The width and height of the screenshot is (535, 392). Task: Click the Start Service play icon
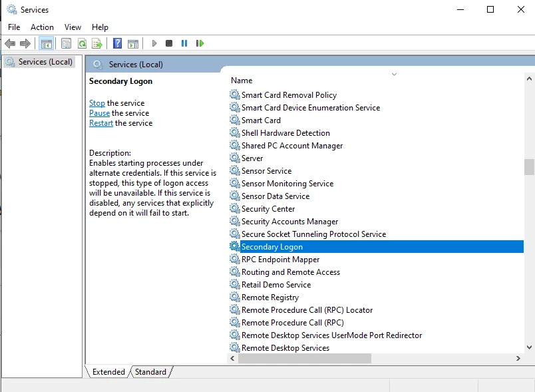point(154,43)
